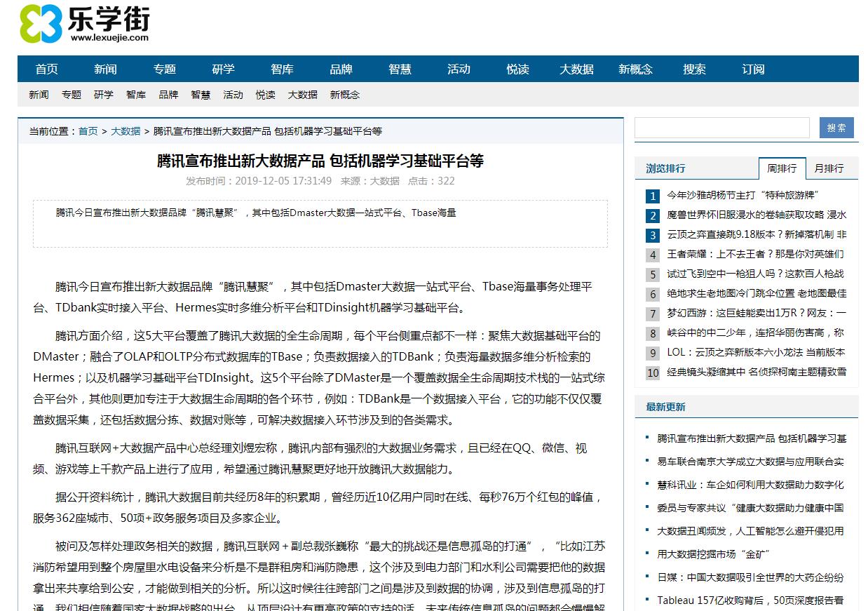The image size is (868, 611).
Task: Click the blue 搜索 search button
Action: click(x=836, y=128)
